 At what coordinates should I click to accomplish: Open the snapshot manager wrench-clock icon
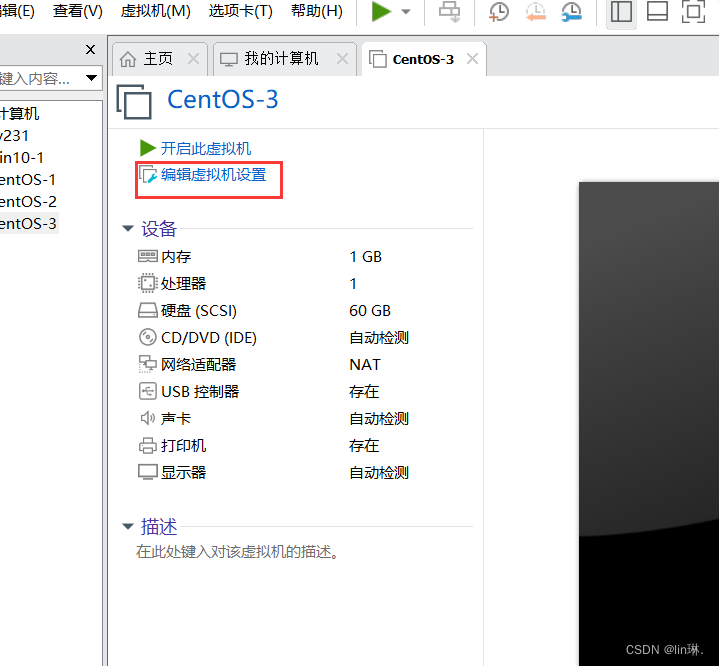(572, 11)
